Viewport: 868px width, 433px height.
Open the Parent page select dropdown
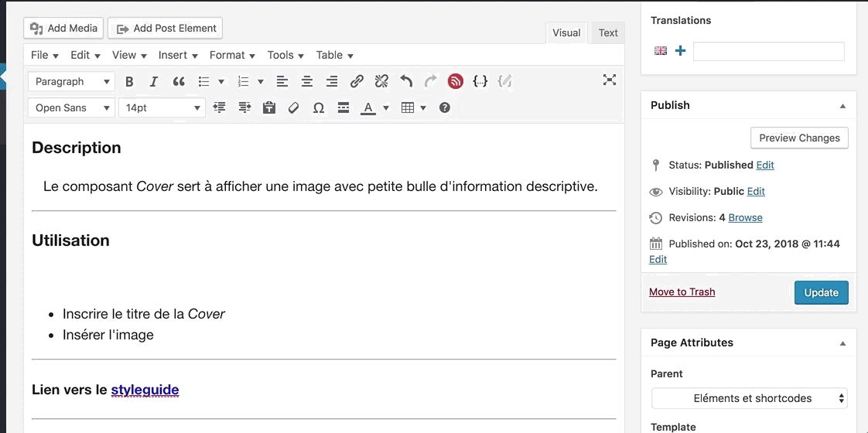[x=749, y=398]
